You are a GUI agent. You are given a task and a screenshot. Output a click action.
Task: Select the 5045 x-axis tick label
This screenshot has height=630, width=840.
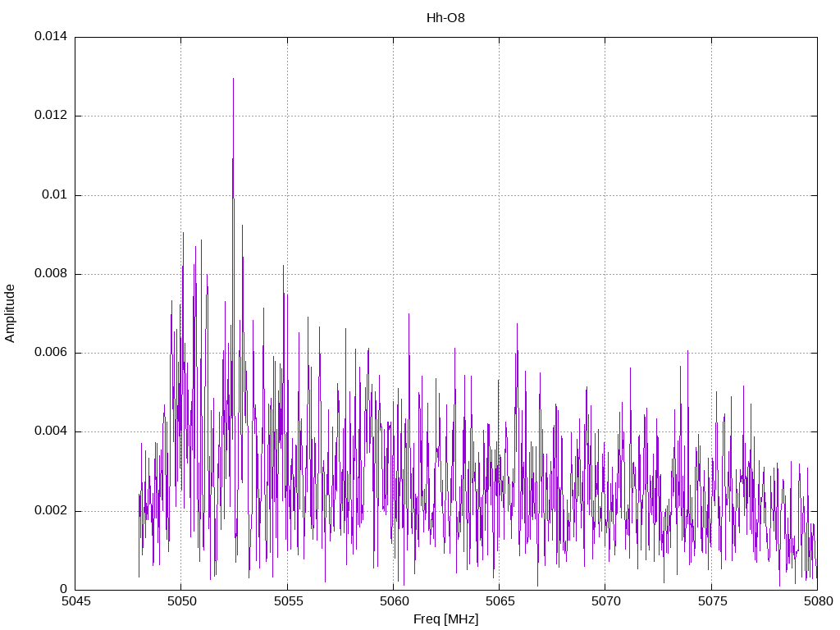pos(75,601)
